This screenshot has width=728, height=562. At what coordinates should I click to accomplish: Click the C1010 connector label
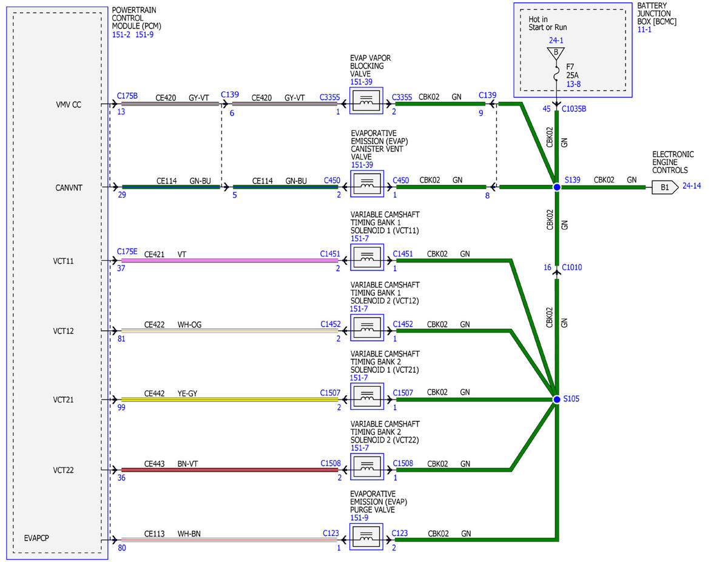(573, 267)
